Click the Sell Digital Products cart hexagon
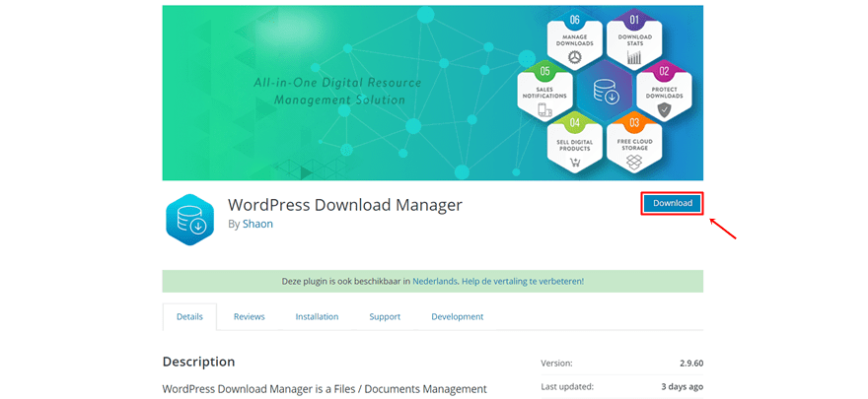This screenshot has height=399, width=868. (x=575, y=143)
